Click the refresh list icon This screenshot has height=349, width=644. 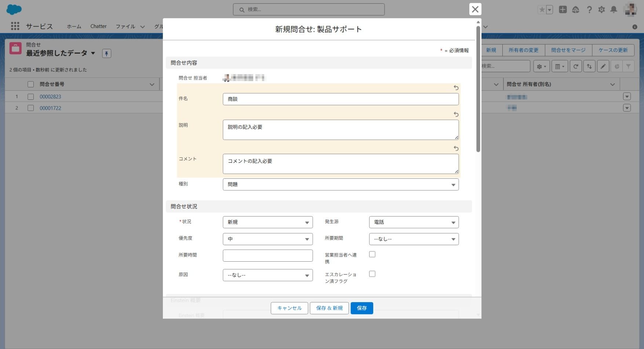(576, 66)
